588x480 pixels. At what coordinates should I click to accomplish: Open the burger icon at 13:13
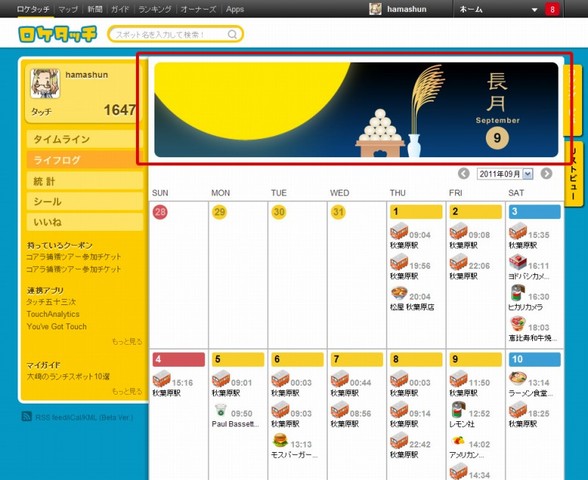[x=280, y=440]
